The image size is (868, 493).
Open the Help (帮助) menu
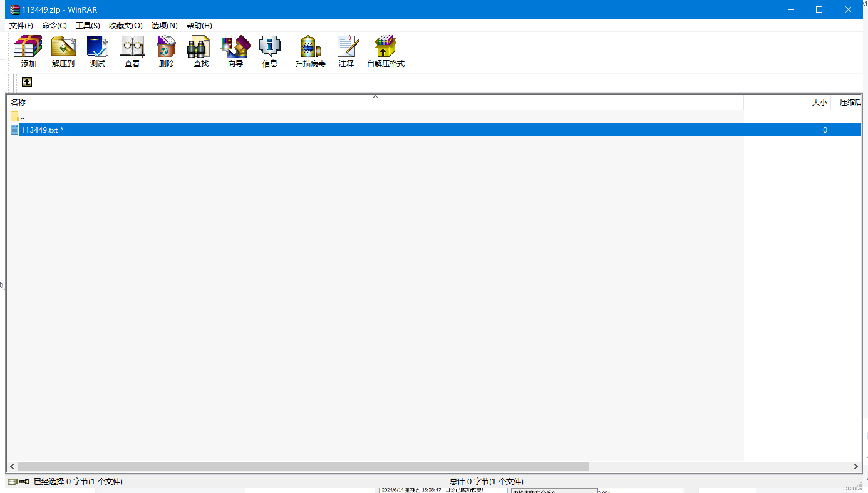pos(199,25)
